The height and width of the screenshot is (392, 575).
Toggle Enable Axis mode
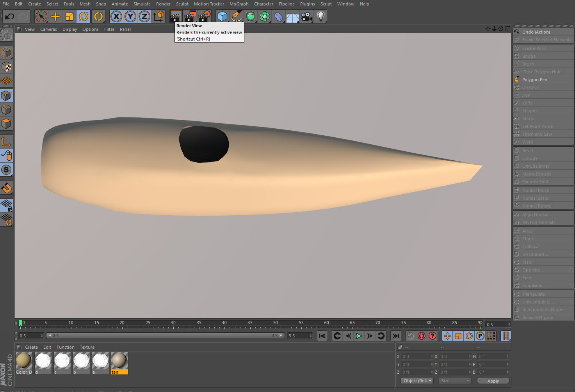pos(7,142)
